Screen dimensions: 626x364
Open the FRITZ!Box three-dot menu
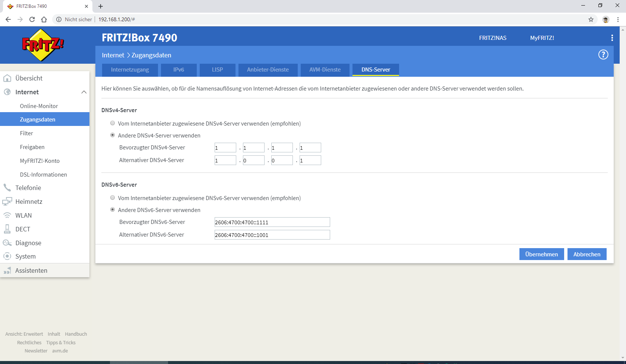click(612, 38)
